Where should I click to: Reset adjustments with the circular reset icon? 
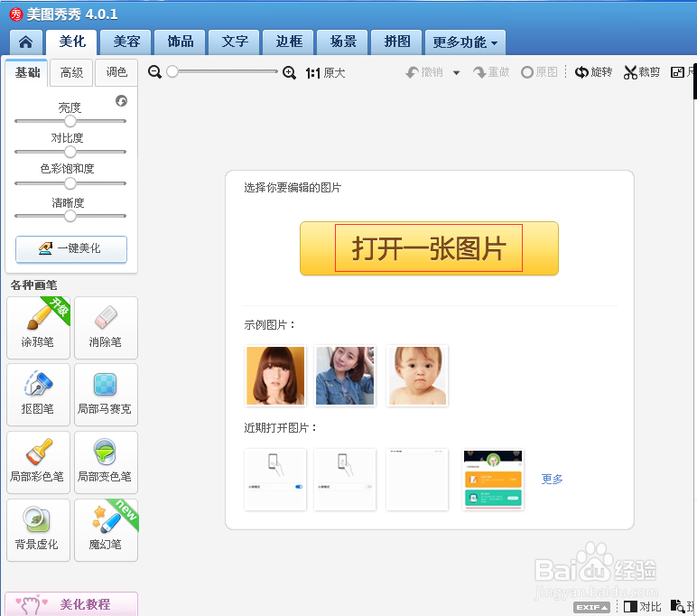121,101
